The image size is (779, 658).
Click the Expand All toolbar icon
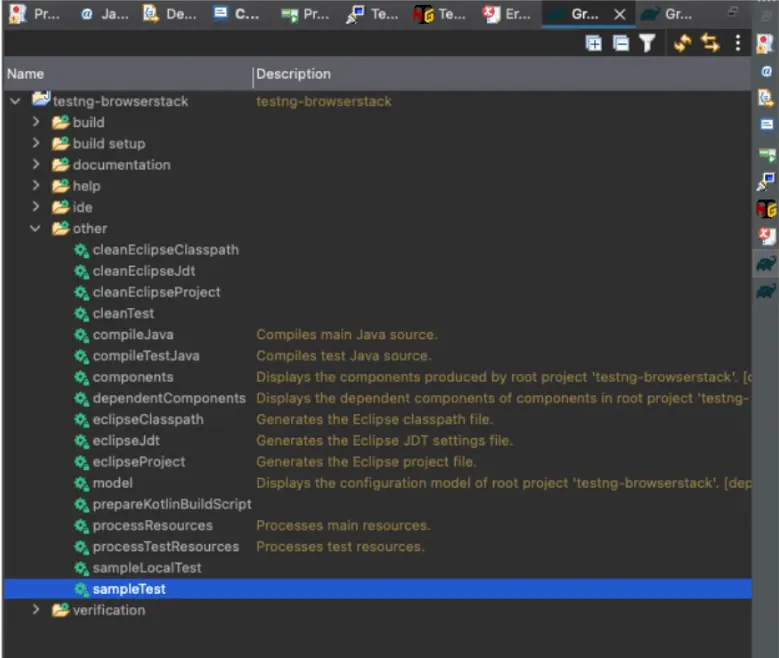click(594, 43)
